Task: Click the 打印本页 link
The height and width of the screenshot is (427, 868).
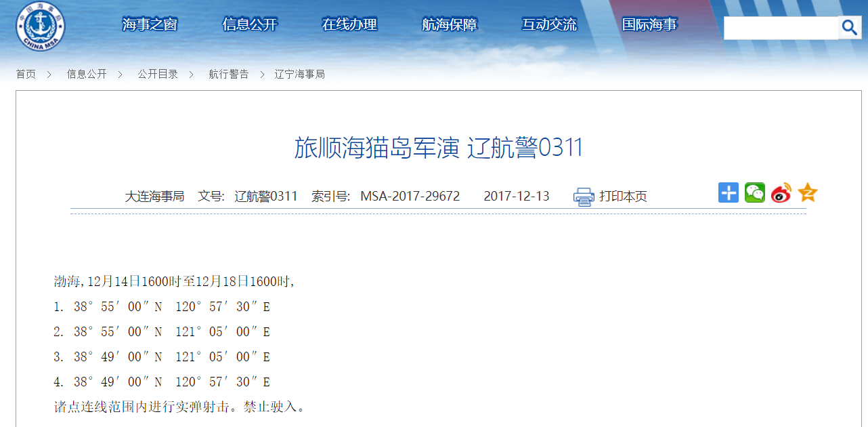Action: tap(623, 197)
